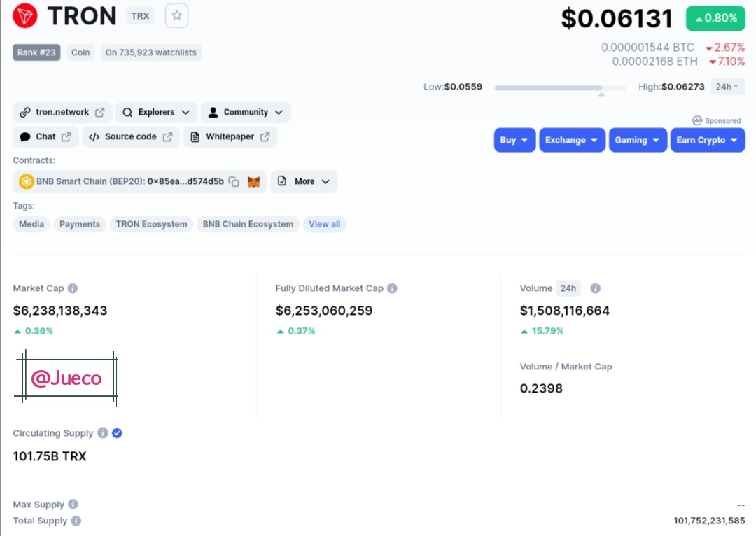Click the external-link icon beside Whitepaper

coord(265,137)
